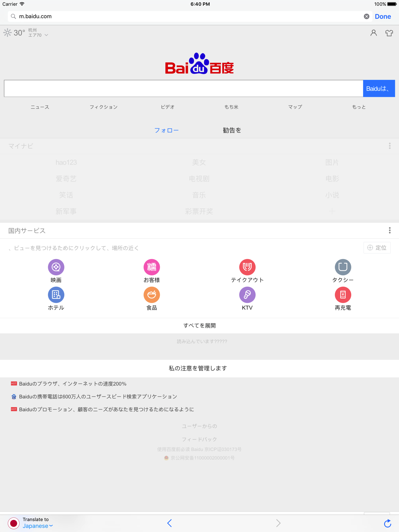Open the weather sun icon
Viewport: 399px width, 532px height.
click(7, 33)
